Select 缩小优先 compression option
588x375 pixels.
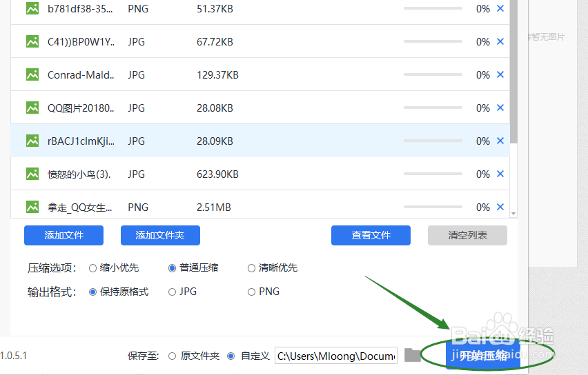[92, 268]
